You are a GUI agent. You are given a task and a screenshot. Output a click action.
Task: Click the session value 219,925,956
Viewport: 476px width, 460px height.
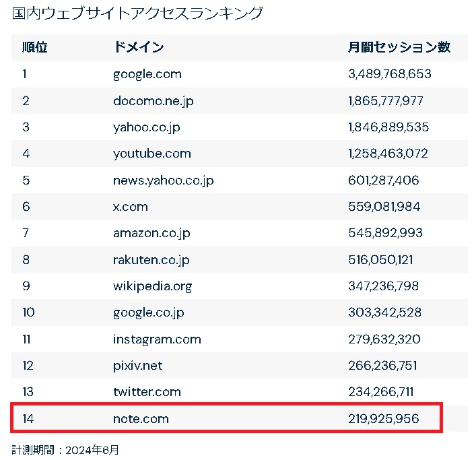(x=383, y=419)
